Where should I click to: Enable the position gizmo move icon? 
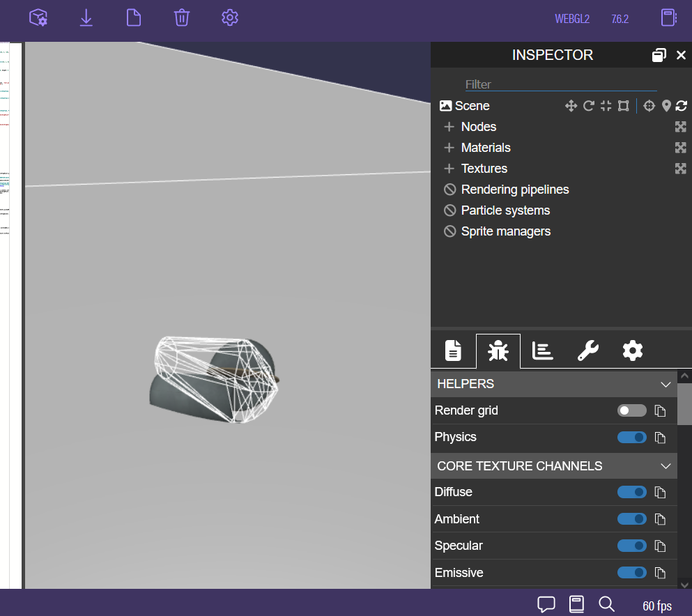click(x=571, y=106)
